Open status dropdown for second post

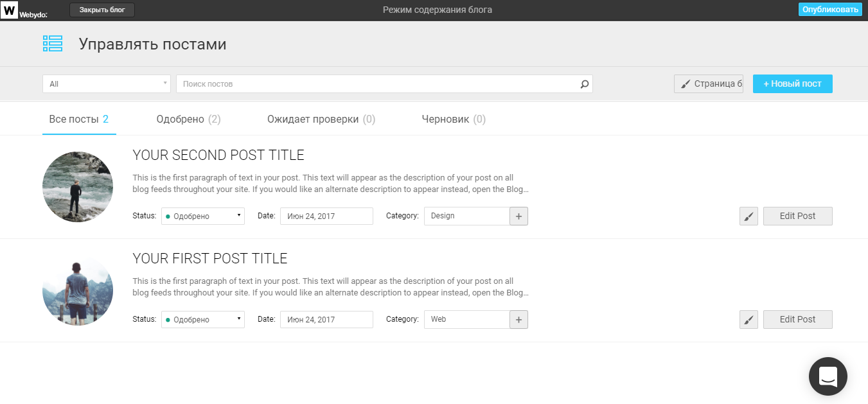tap(202, 216)
